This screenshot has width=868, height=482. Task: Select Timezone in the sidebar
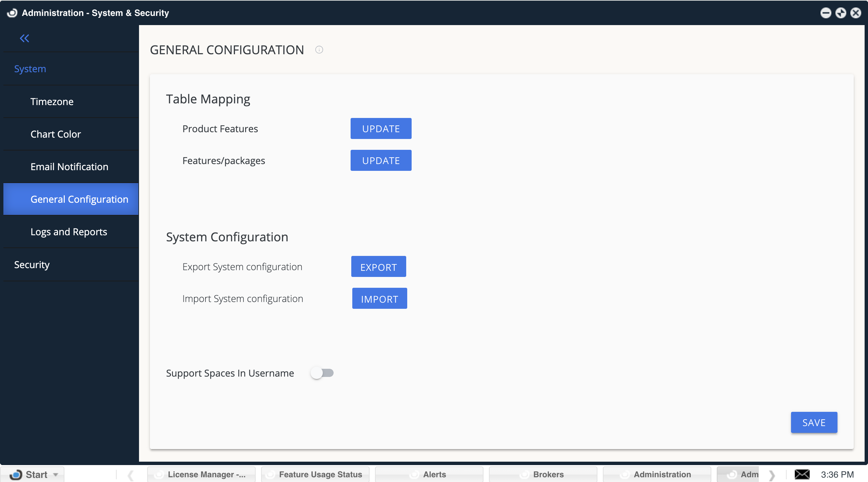click(52, 101)
